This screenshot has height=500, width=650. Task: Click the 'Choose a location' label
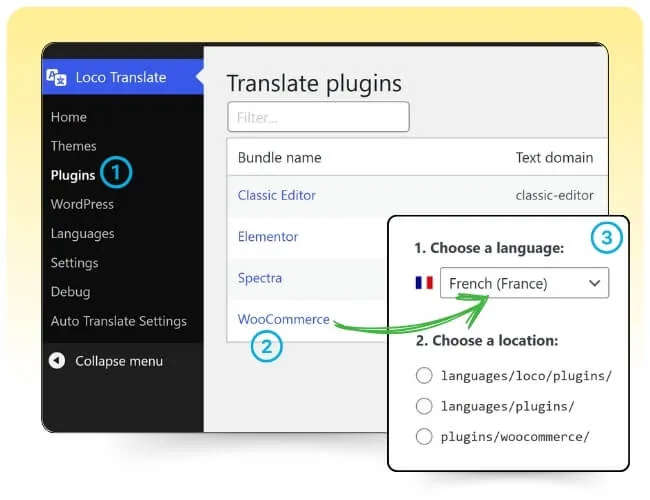(487, 340)
